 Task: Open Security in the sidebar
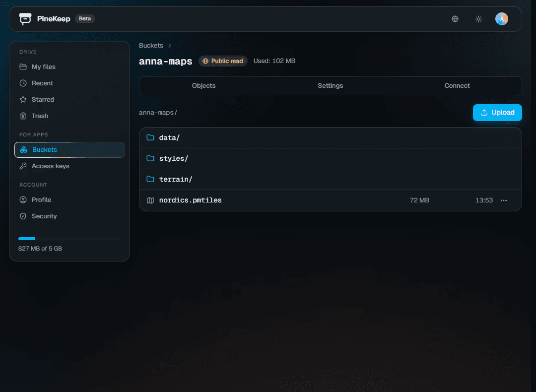(69, 216)
